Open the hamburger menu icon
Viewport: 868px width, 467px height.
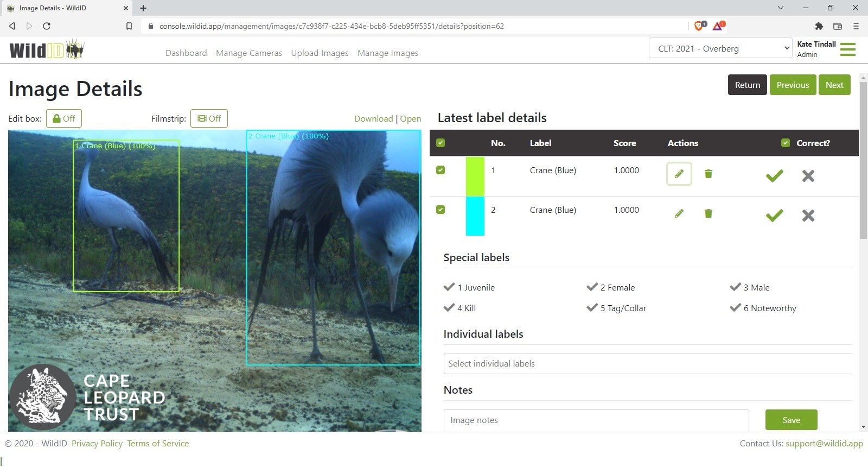coord(847,49)
